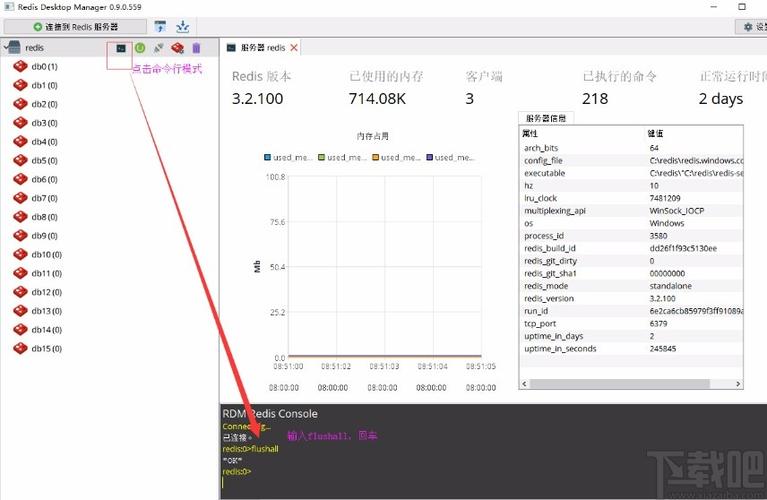Click the memory usage chart area
This screenshot has width=767, height=500.
[384, 267]
